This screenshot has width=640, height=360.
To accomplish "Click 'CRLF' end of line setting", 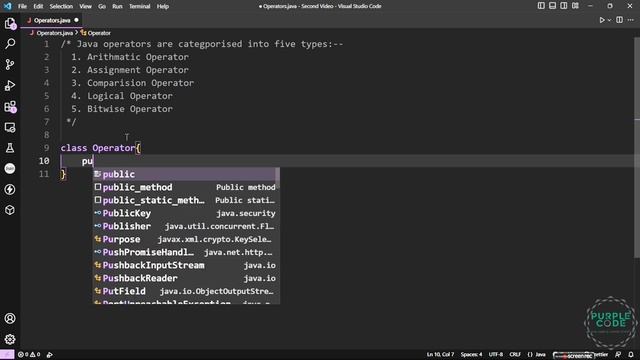I will [x=515, y=354].
